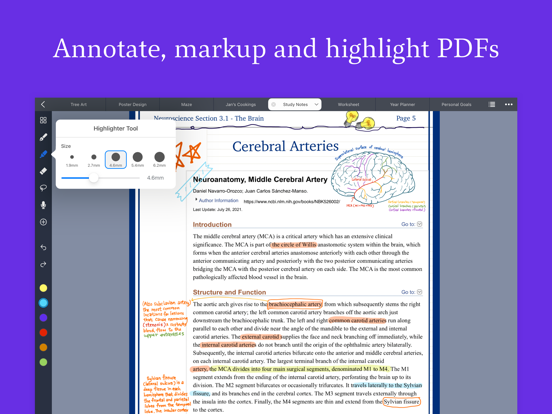
Task: Click the highlighter size slider handle
Action: coord(93,178)
